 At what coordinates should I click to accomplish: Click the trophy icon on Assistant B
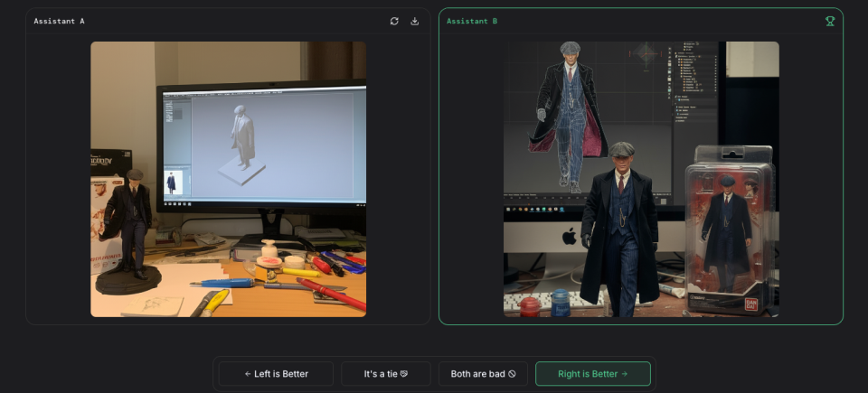[830, 21]
